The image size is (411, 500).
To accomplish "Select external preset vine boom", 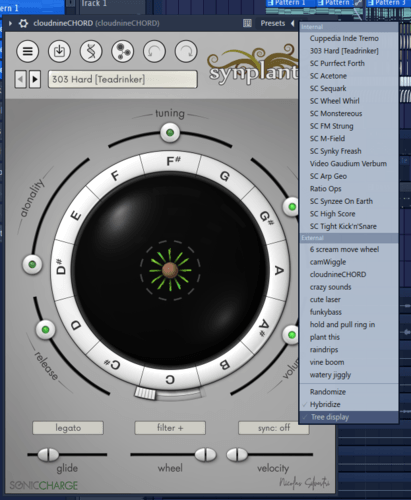I will pyautogui.click(x=349, y=362).
